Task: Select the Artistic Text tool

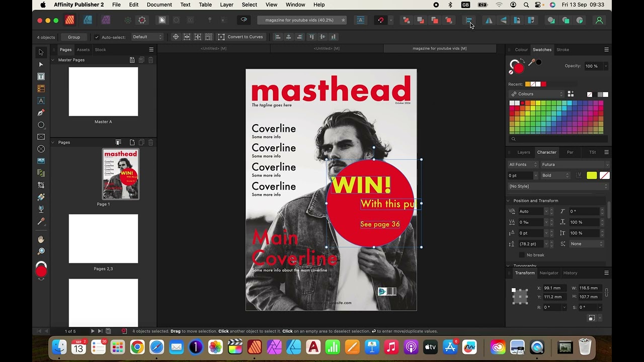Action: (x=41, y=101)
